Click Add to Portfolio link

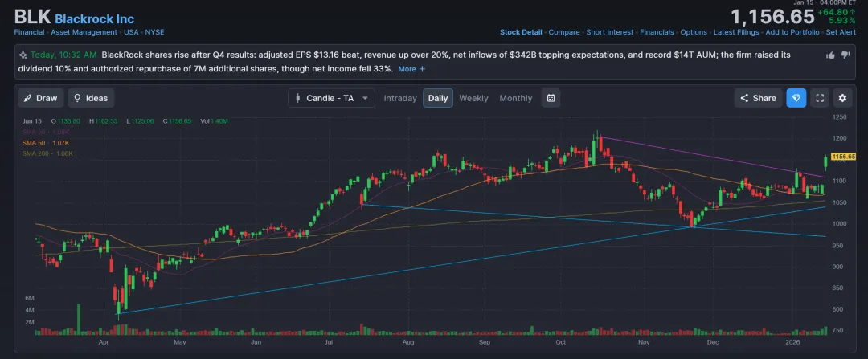(792, 32)
